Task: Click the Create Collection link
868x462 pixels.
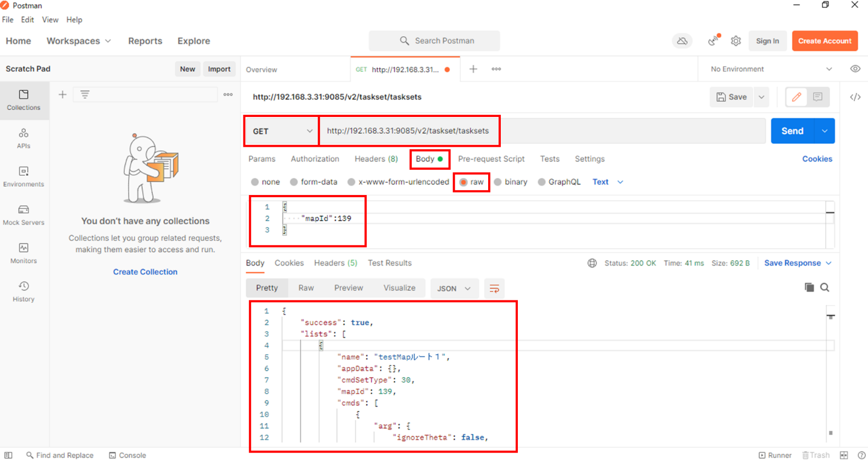Action: click(x=145, y=272)
